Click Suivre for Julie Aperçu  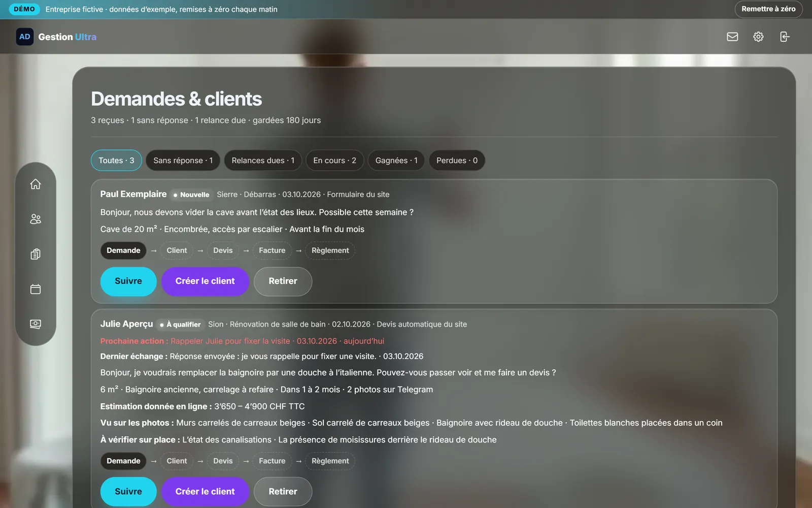128,492
